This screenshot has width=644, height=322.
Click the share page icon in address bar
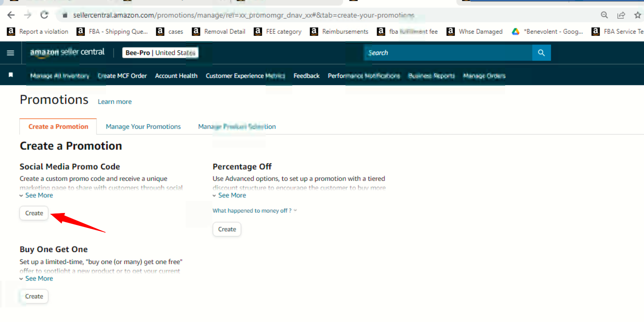point(621,15)
